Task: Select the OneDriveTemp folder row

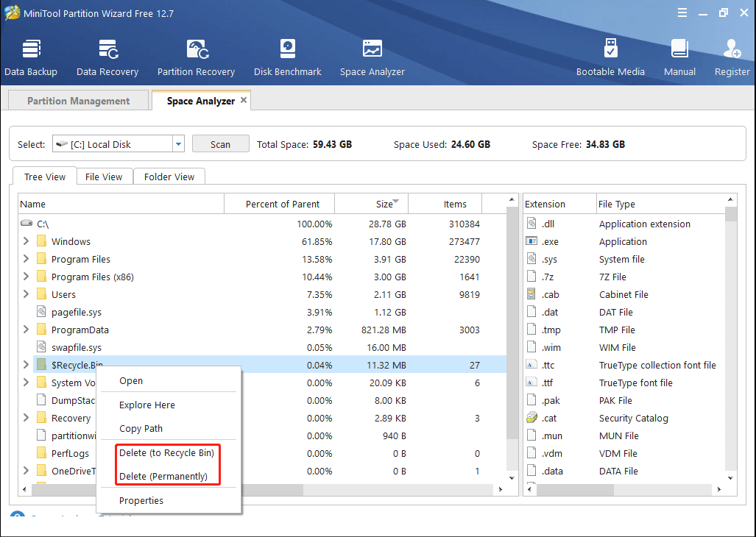Action: 262,471
